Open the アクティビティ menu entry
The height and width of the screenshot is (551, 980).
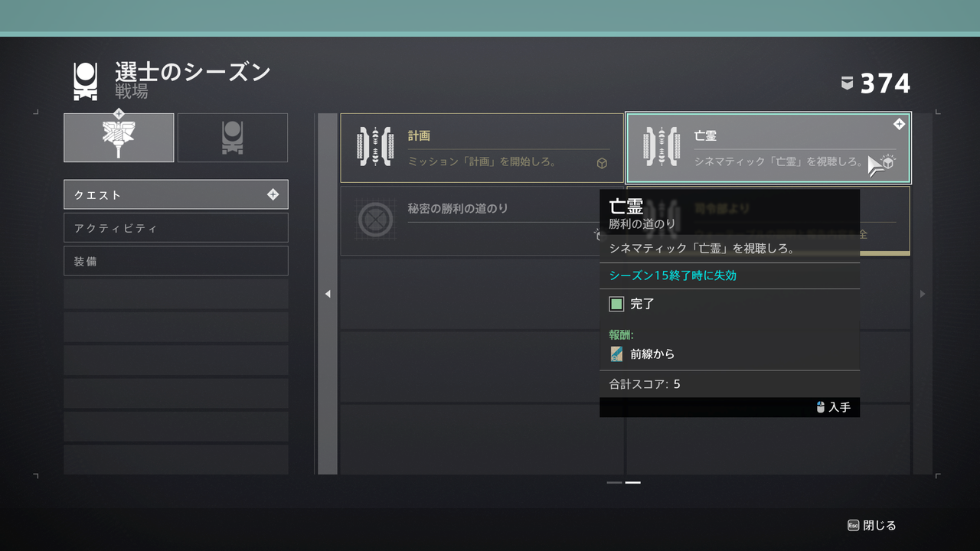[176, 227]
